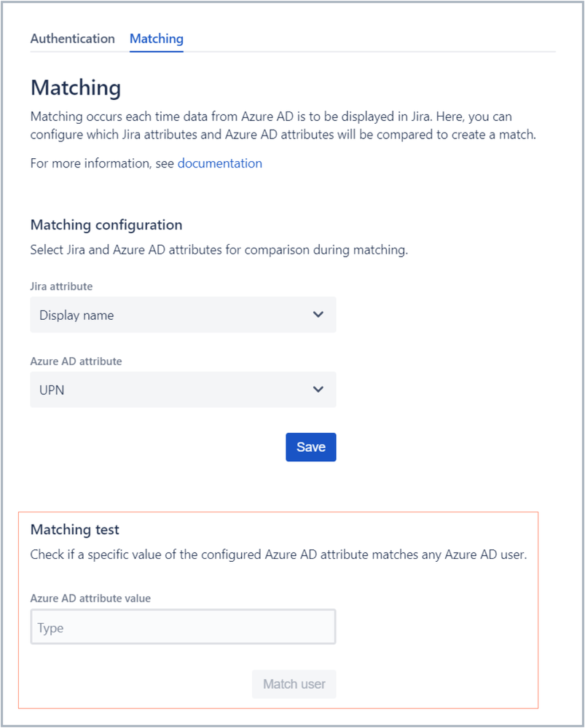
Task: Click the Azure AD attribute value label
Action: tap(90, 598)
